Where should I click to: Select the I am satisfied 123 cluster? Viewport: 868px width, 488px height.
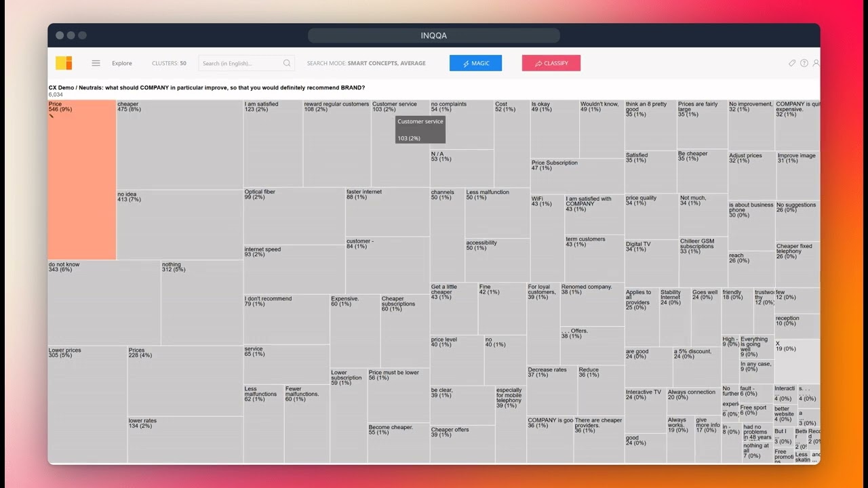pos(273,144)
